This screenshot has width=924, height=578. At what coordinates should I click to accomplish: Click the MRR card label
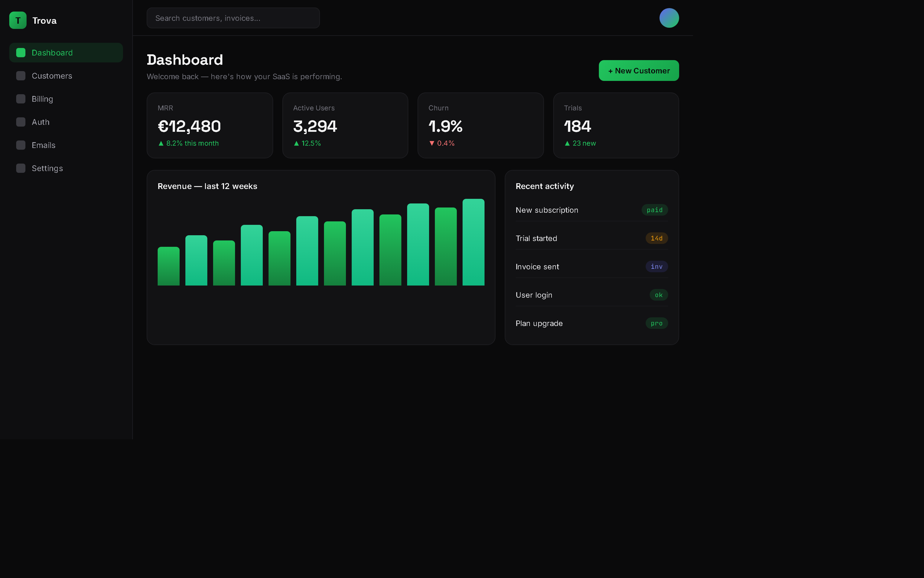[165, 108]
